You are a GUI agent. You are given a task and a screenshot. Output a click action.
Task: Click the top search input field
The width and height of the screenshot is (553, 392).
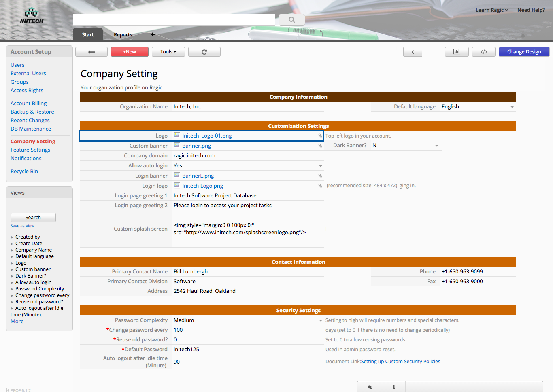(x=174, y=19)
